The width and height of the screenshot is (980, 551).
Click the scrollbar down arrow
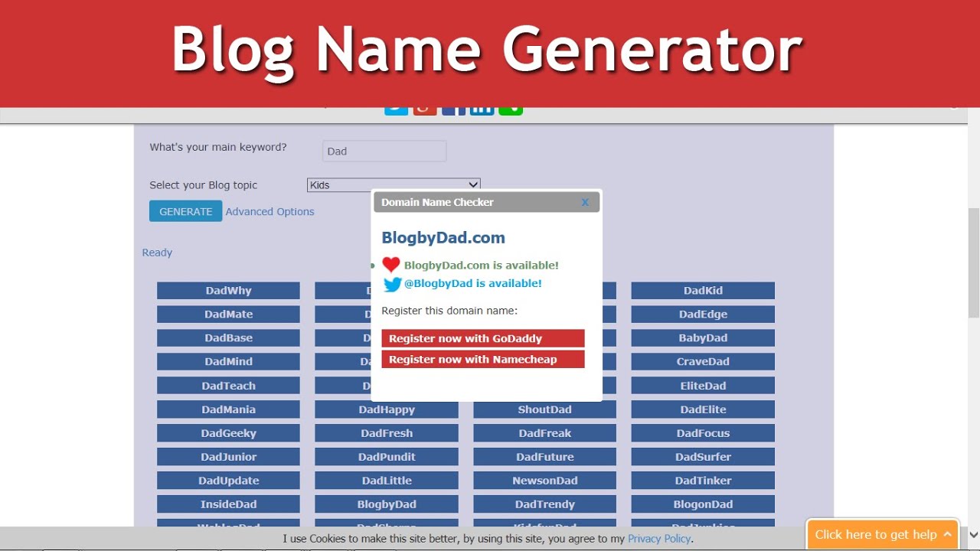click(974, 534)
